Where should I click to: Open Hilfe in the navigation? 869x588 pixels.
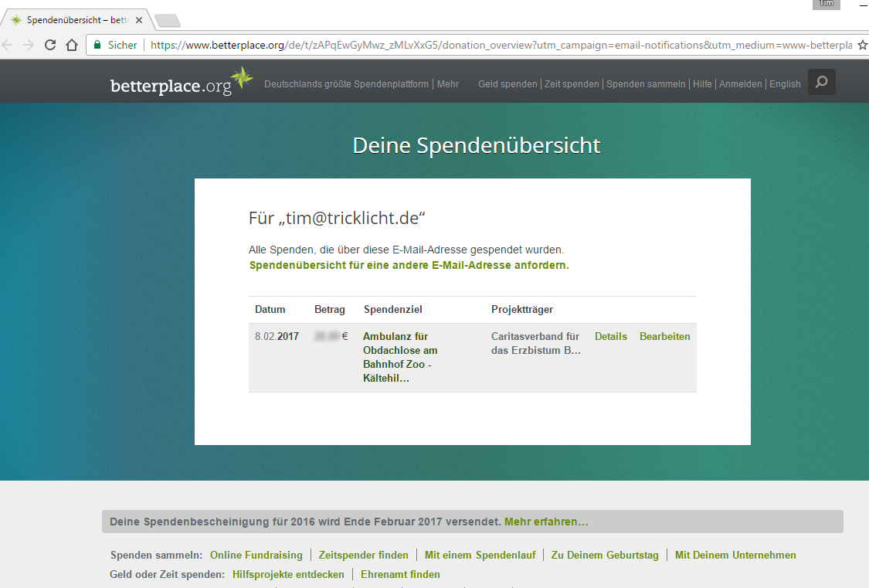[702, 84]
